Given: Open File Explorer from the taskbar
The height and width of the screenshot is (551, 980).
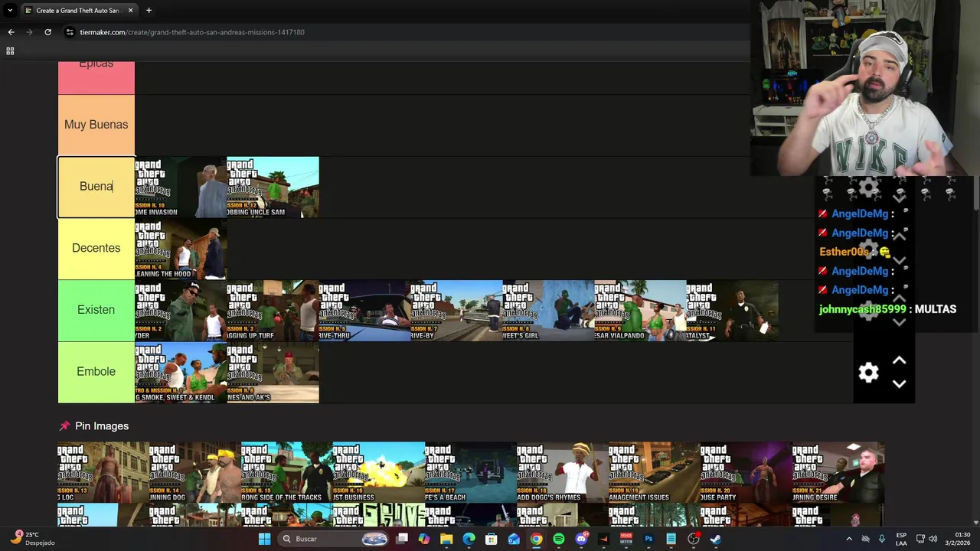Looking at the screenshot, I should pyautogui.click(x=446, y=539).
